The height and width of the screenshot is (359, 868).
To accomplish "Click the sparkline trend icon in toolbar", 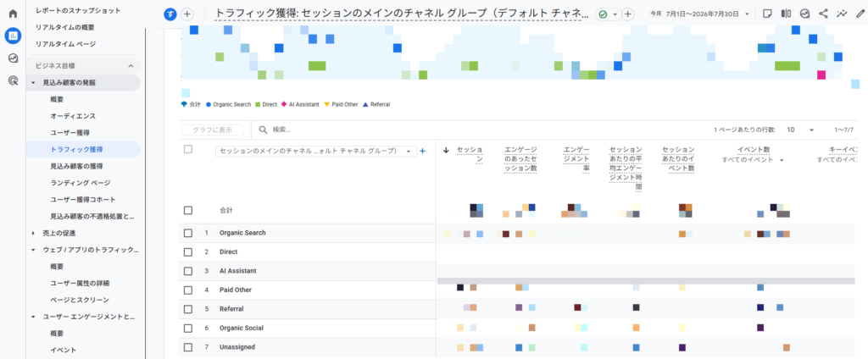I will point(842,14).
